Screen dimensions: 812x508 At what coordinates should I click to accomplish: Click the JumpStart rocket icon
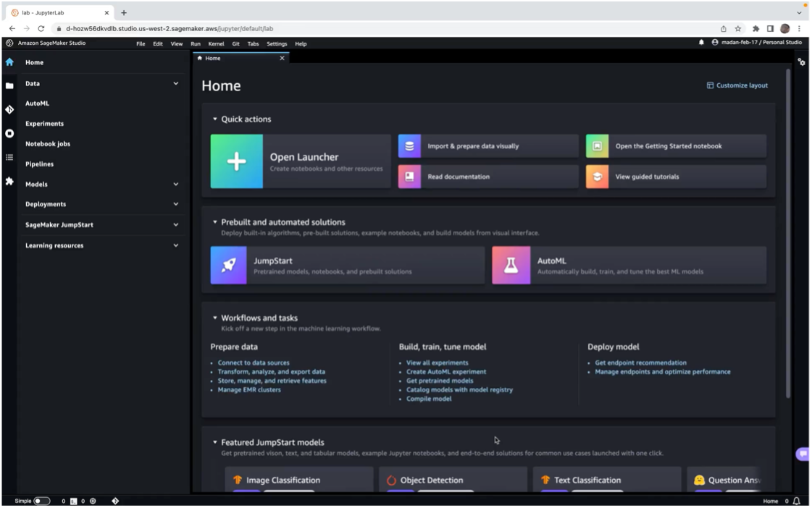click(228, 265)
